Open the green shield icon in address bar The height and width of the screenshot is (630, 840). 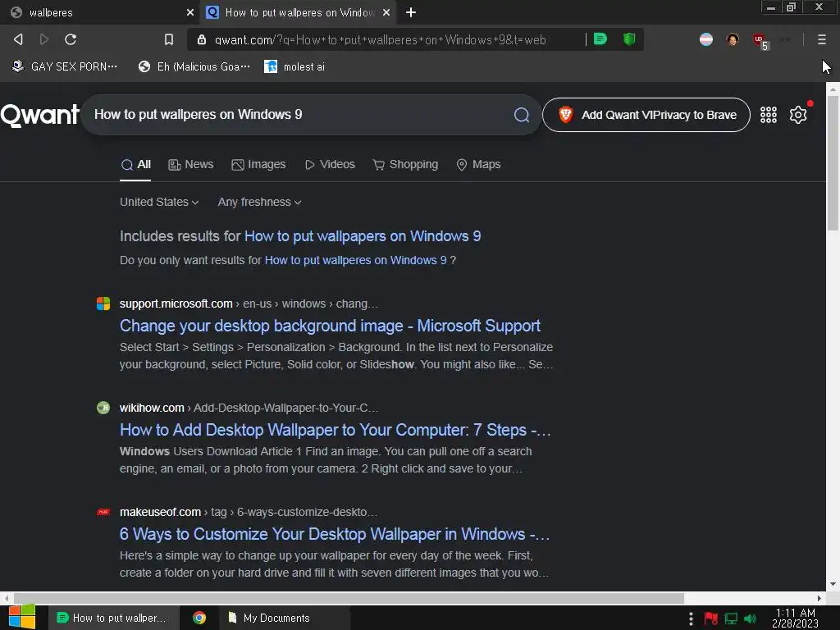tap(629, 39)
